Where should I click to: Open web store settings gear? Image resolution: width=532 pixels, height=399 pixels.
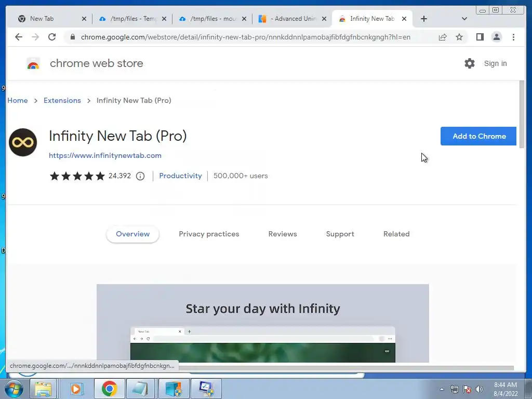coord(470,63)
